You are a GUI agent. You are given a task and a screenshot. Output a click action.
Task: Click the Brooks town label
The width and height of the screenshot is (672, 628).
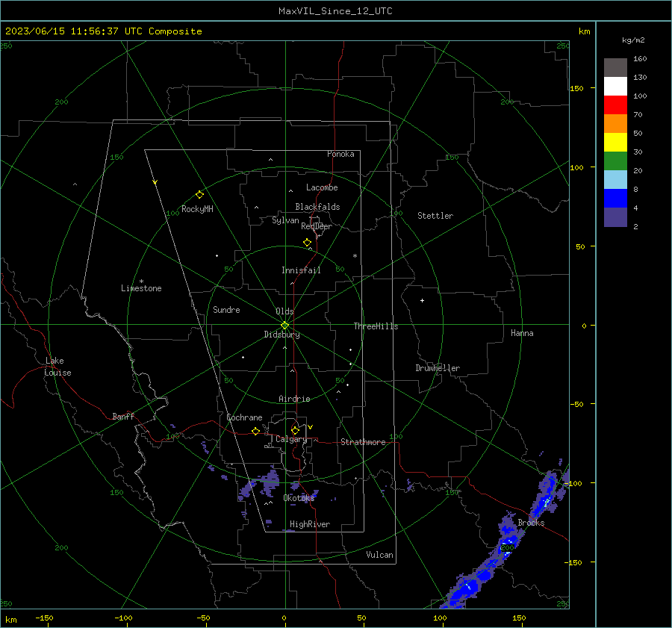click(531, 523)
